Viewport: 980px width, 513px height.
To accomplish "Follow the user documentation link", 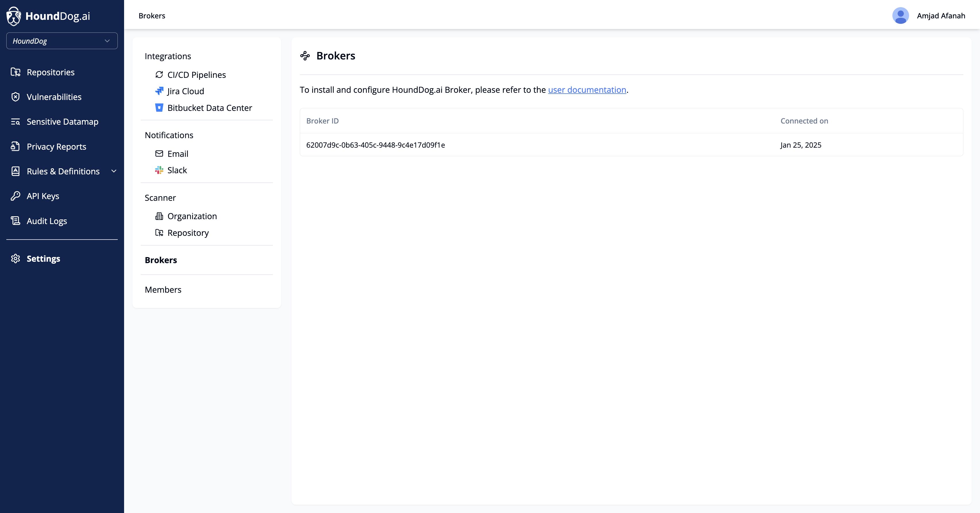I will (587, 90).
